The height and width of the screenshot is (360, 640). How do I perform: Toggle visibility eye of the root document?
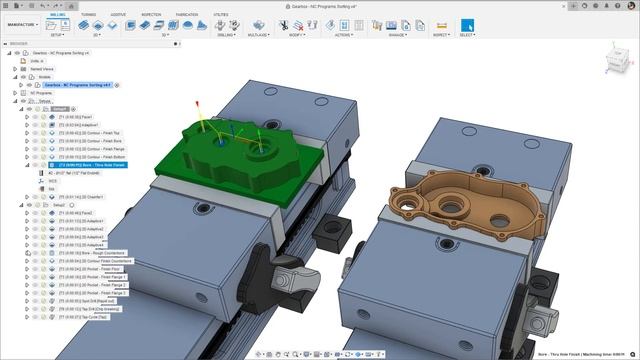(17, 53)
